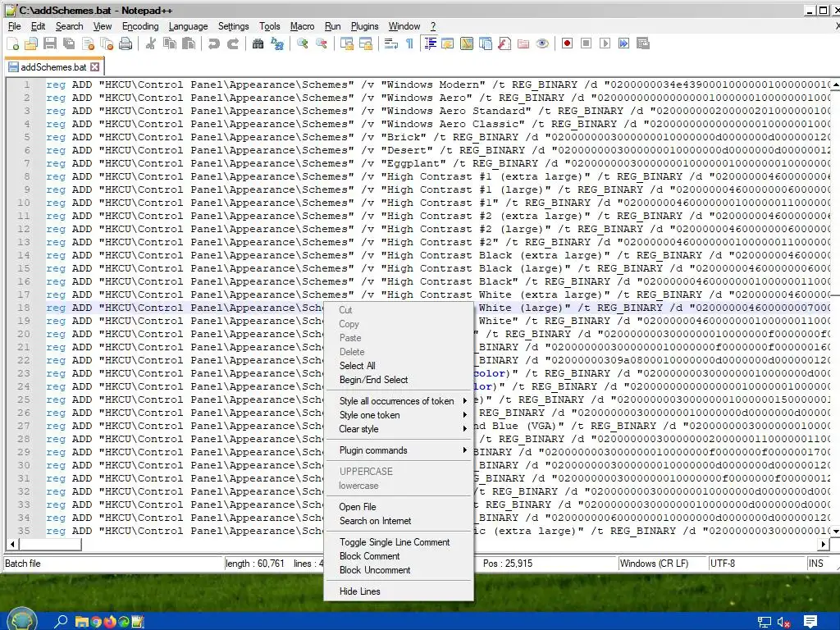Screen dimensions: 840x630
Task: Expand Style all occurrences of token submenu
Action: pos(399,401)
